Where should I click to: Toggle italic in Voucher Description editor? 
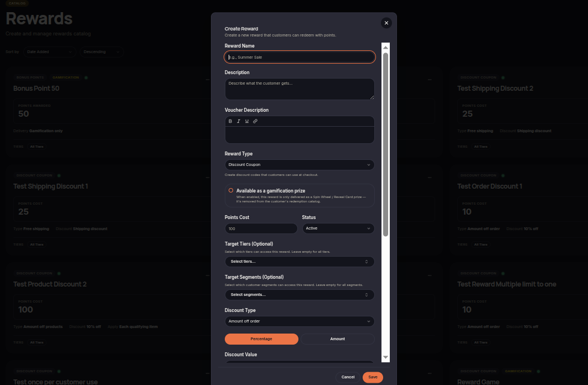(x=239, y=121)
